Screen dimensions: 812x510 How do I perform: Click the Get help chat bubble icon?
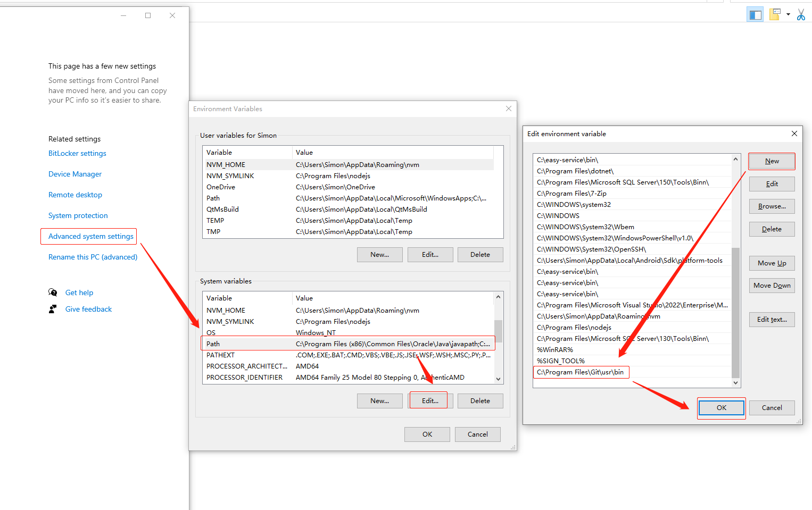click(x=53, y=292)
